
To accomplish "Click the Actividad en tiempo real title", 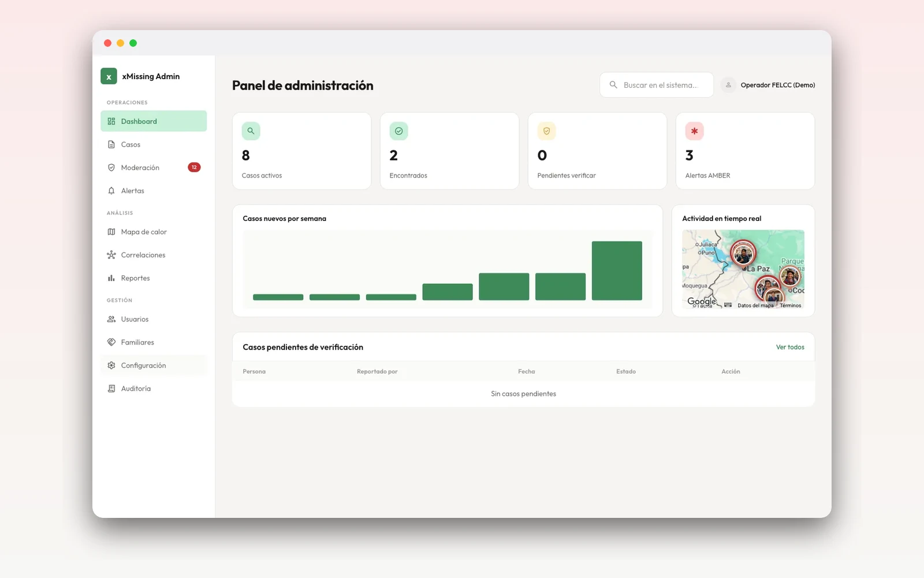I will pyautogui.click(x=722, y=218).
